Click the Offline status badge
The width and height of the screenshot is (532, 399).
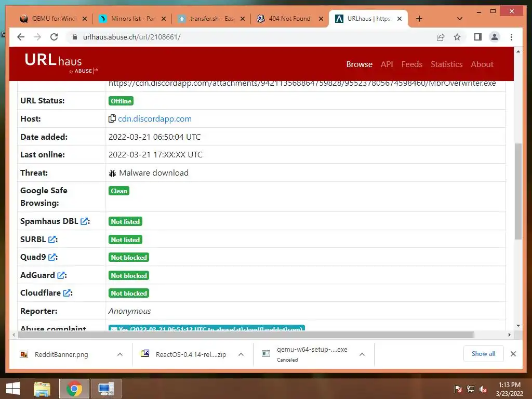click(121, 101)
